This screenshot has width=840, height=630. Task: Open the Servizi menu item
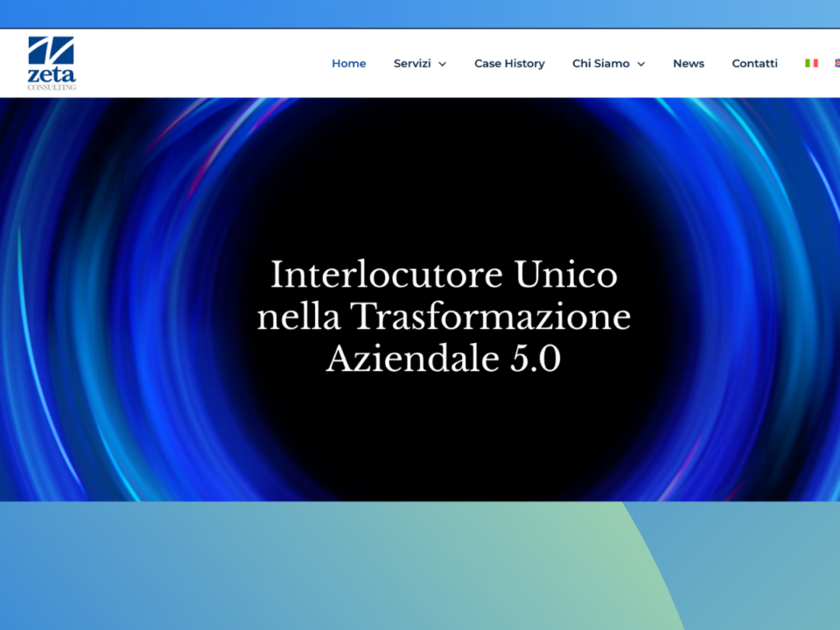[x=411, y=63]
